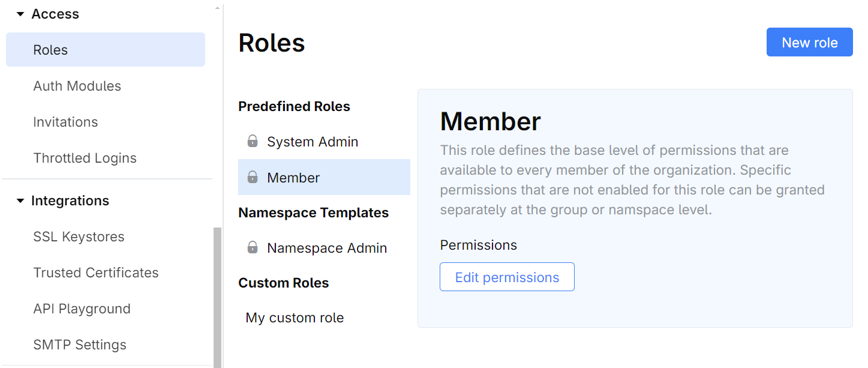Open the Throttled Logins page

(85, 158)
